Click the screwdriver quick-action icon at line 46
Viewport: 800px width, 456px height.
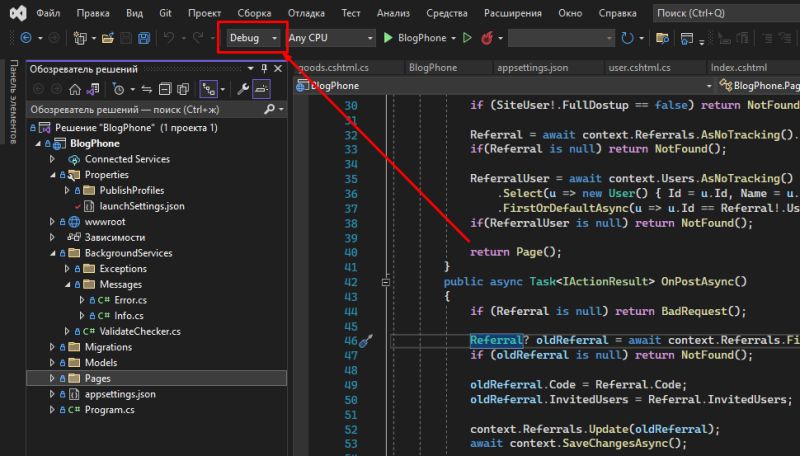pyautogui.click(x=366, y=341)
